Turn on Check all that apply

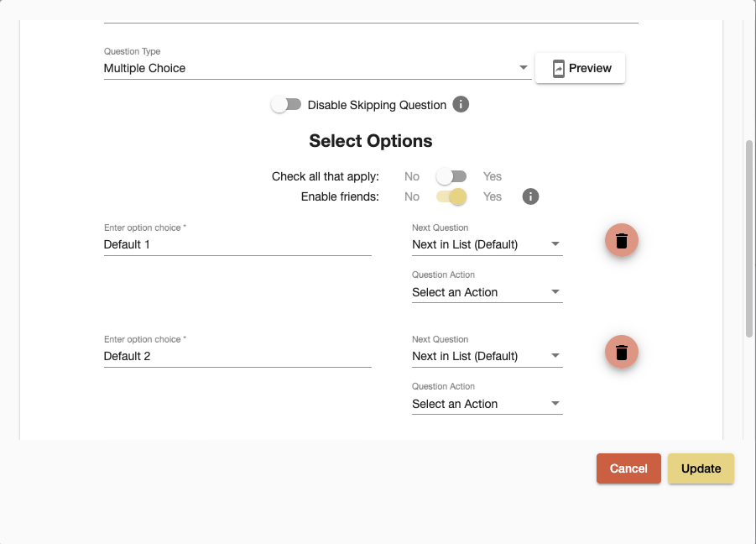pyautogui.click(x=451, y=176)
